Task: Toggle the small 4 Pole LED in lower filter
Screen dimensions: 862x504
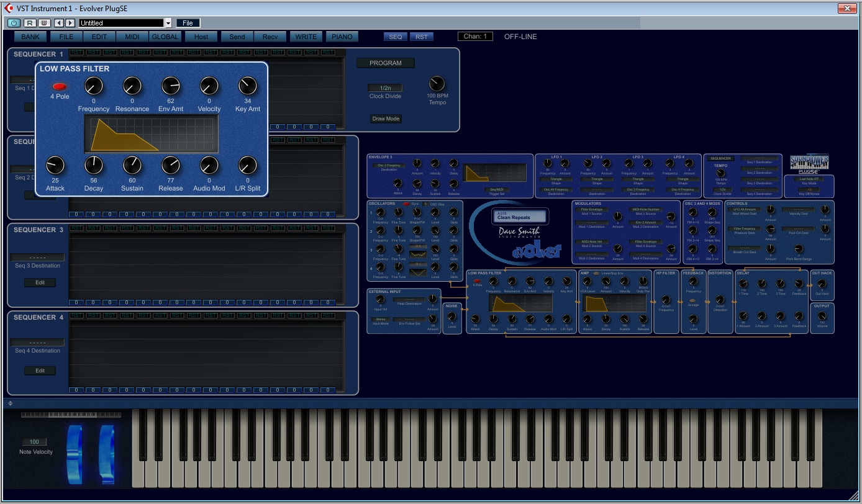Action: pyautogui.click(x=477, y=281)
